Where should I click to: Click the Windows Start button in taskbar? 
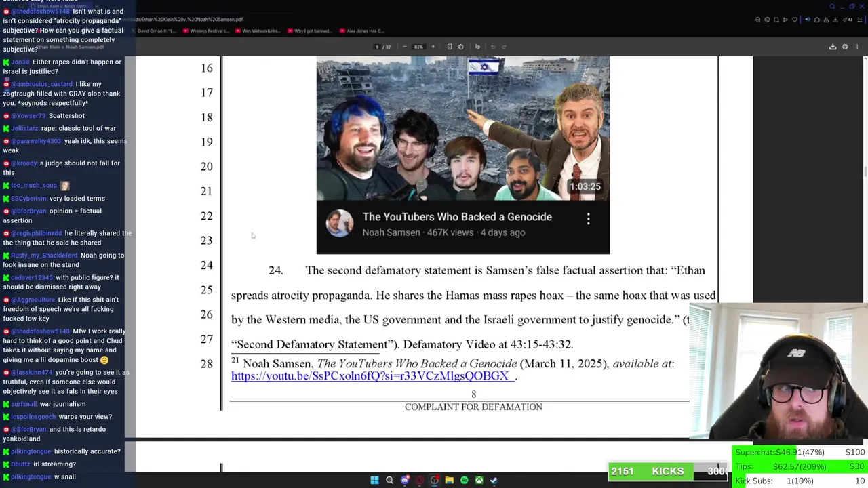pyautogui.click(x=374, y=481)
